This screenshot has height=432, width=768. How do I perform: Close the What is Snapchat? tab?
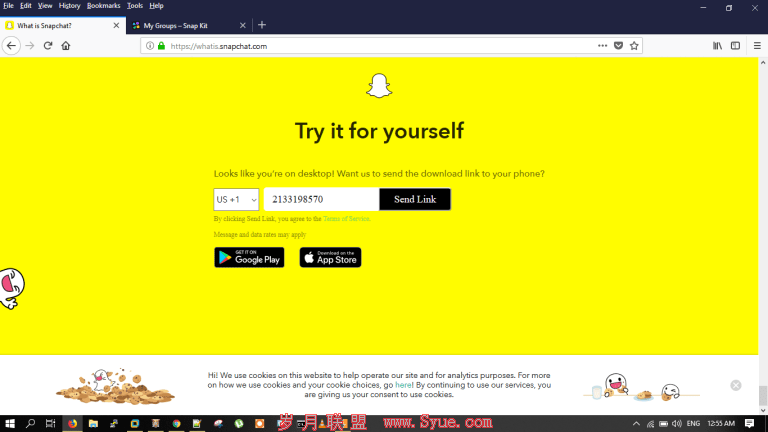pyautogui.click(x=116, y=25)
